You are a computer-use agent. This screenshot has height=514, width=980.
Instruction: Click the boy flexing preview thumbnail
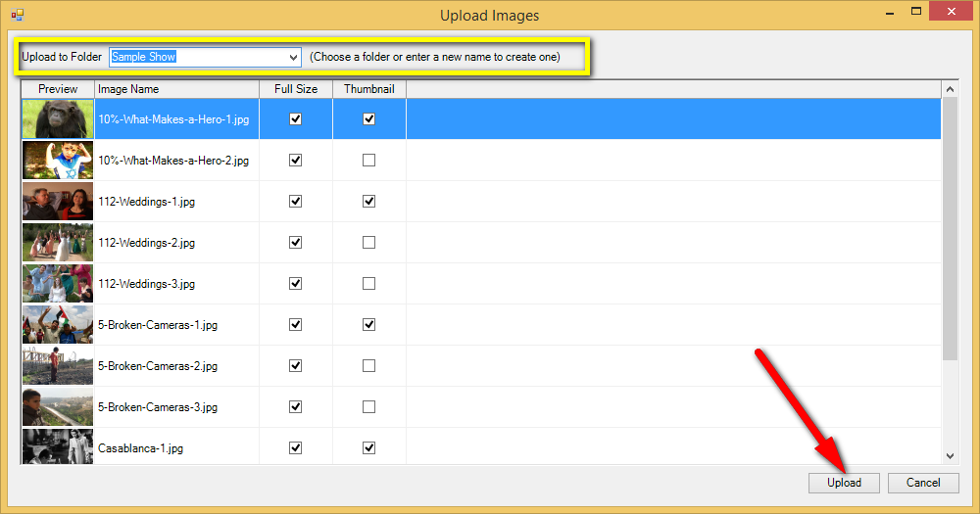(58, 160)
